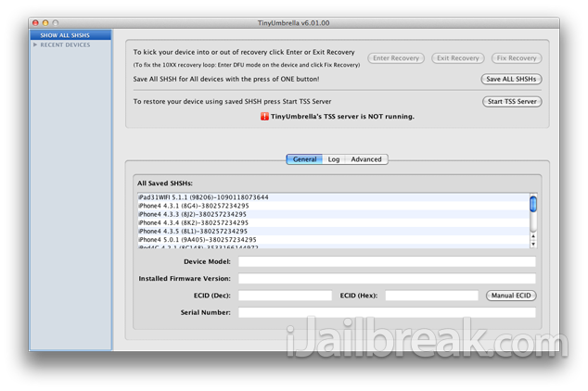Click the SHSH list scrollbar thumb

(533, 204)
